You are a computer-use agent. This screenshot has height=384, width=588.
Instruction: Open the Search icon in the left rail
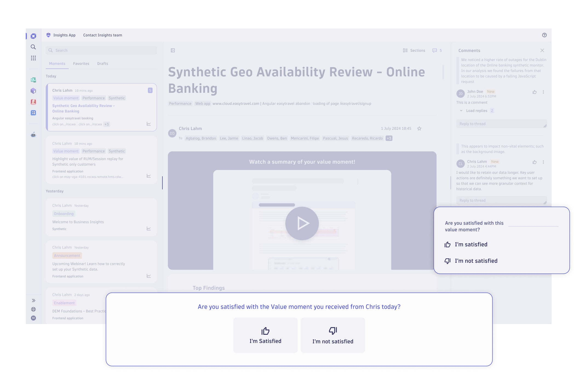[x=33, y=47]
